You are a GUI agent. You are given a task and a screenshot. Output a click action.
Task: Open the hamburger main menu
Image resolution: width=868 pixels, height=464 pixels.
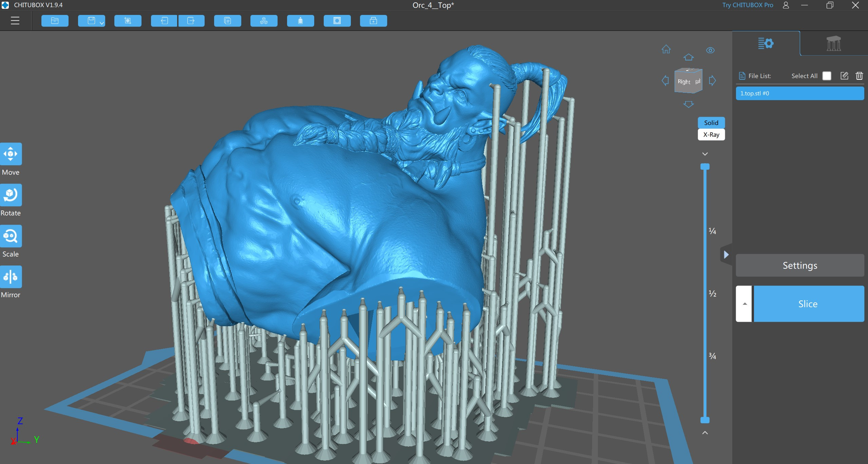pyautogui.click(x=15, y=21)
